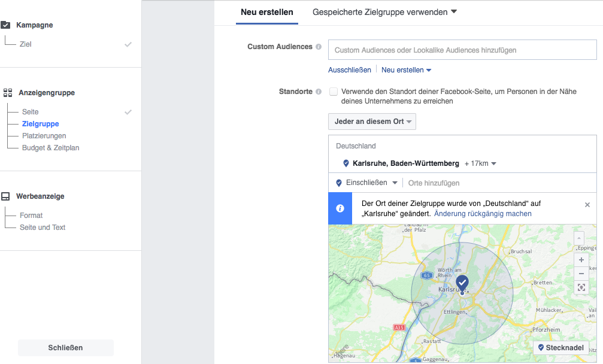Click Pforzheim label on the map
Viewport: 603px width, 364px height.
pyautogui.click(x=546, y=329)
